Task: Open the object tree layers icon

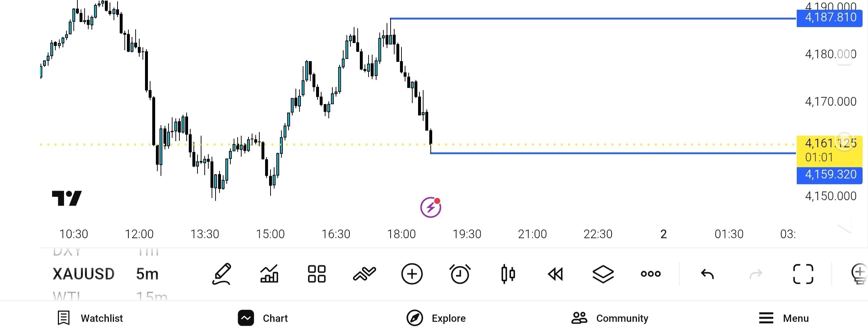Action: 603,274
